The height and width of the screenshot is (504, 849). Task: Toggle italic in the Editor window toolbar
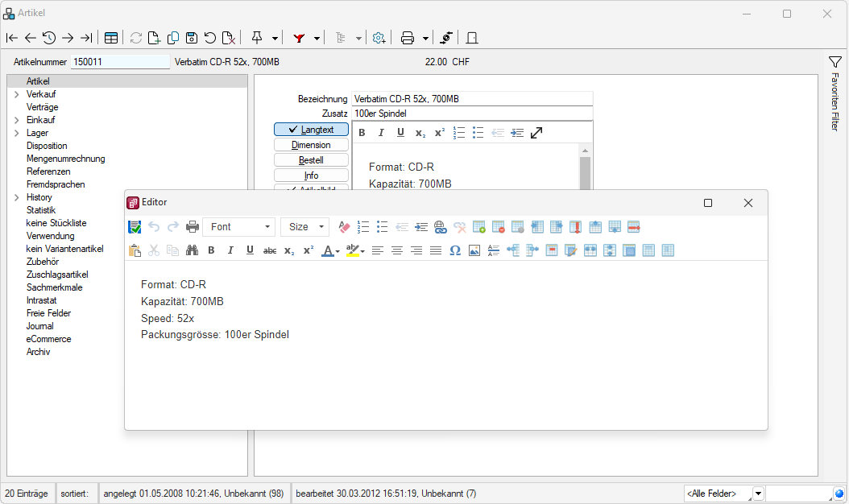pos(230,250)
